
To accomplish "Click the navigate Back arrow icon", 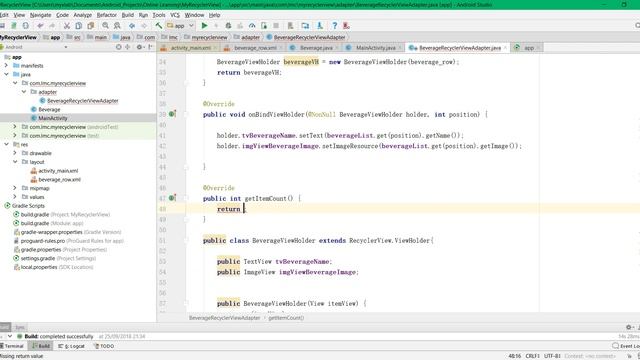I will pyautogui.click(x=132, y=26).
